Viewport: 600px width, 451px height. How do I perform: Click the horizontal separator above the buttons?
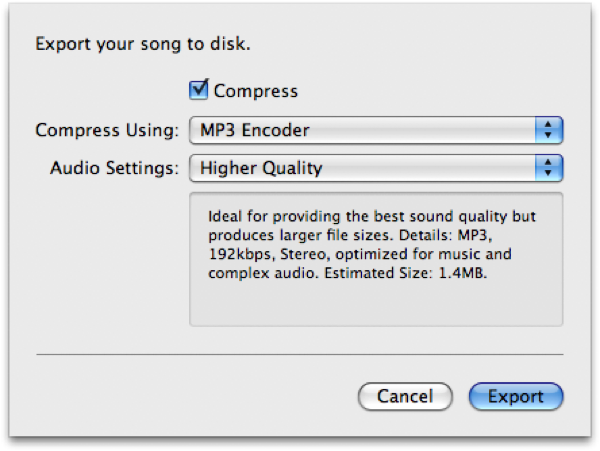300,355
